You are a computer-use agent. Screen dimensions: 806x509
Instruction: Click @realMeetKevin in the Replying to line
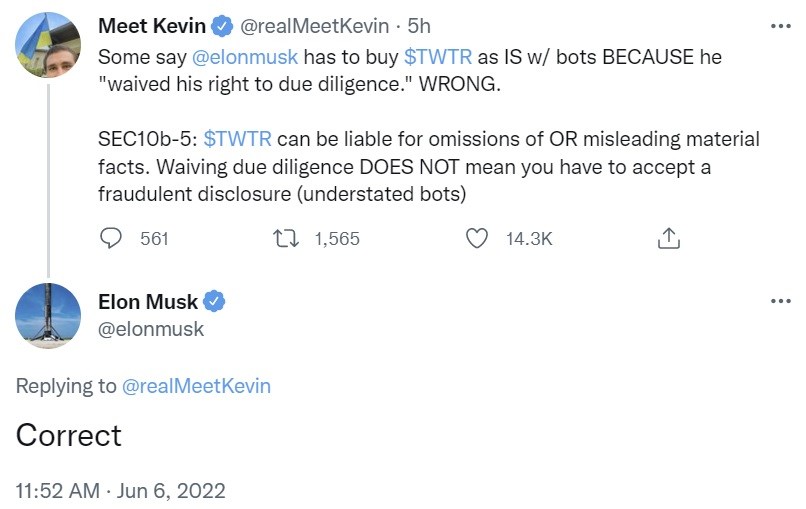(196, 386)
